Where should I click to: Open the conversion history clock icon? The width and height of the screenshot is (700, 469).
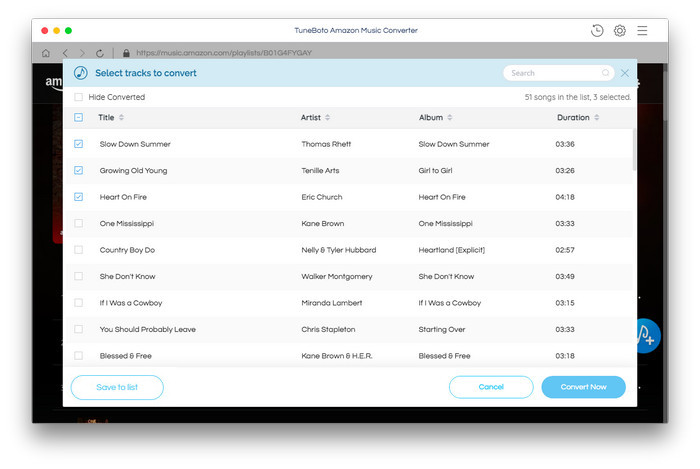tap(597, 30)
